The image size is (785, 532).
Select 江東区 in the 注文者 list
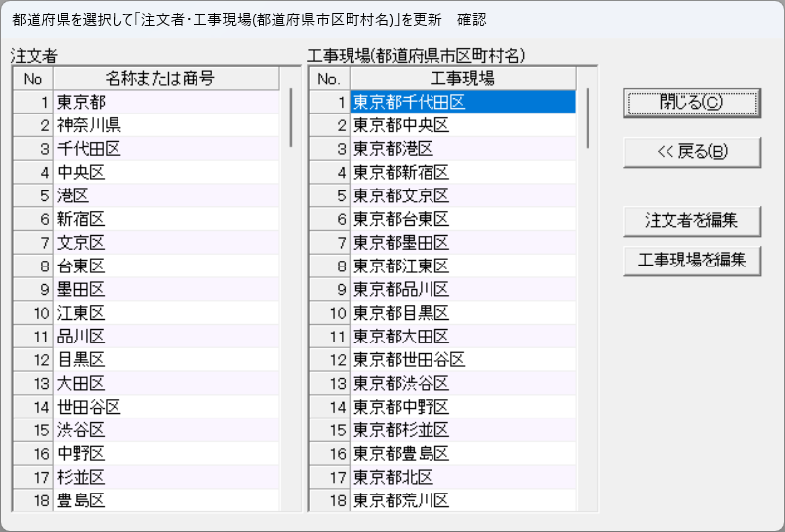(166, 314)
